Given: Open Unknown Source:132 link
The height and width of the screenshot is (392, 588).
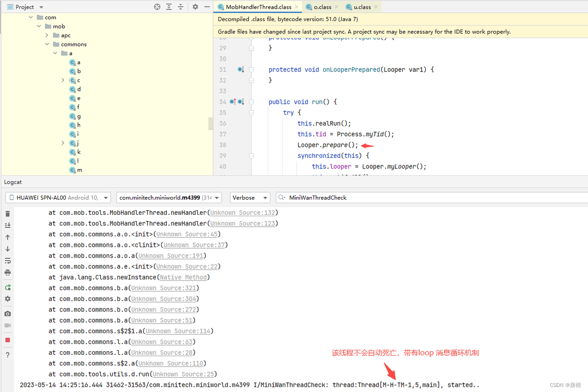Looking at the screenshot, I should click(243, 213).
